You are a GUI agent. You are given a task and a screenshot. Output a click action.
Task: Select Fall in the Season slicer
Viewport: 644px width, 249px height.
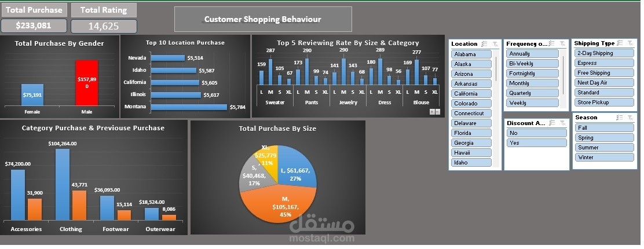point(605,128)
